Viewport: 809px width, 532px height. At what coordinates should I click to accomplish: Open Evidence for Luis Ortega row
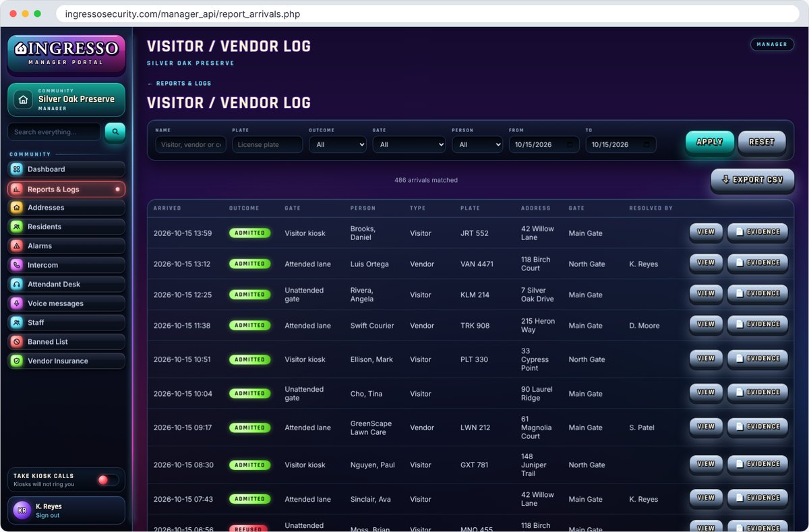758,263
